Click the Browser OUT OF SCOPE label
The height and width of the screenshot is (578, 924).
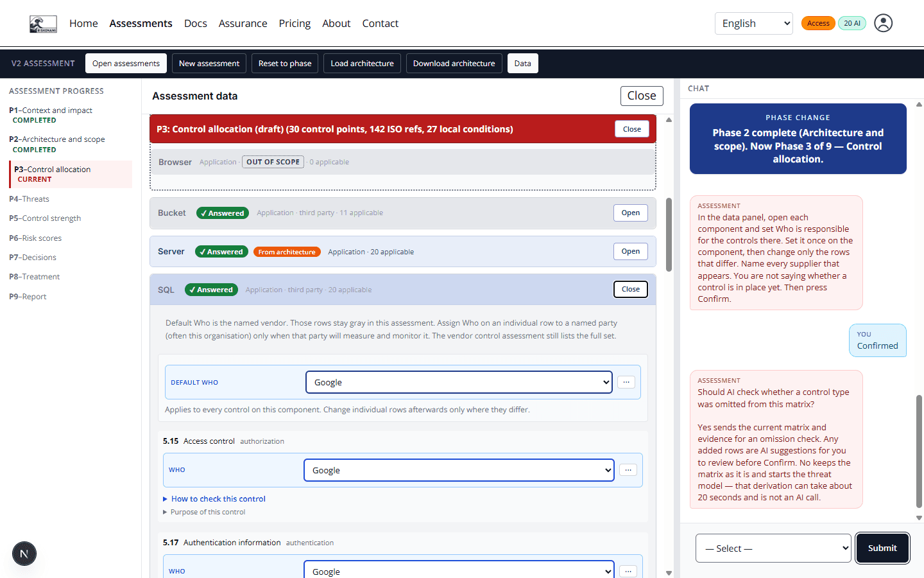tap(273, 162)
